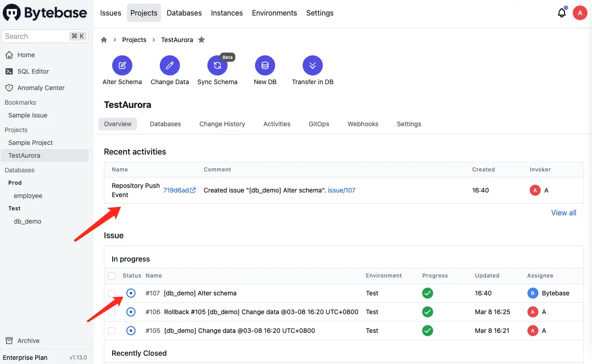Open the employee database under Prod
The width and height of the screenshot is (592, 364).
coord(28,196)
